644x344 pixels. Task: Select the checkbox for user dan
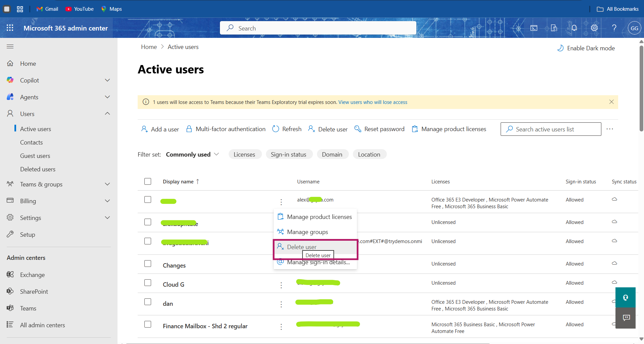pos(148,302)
